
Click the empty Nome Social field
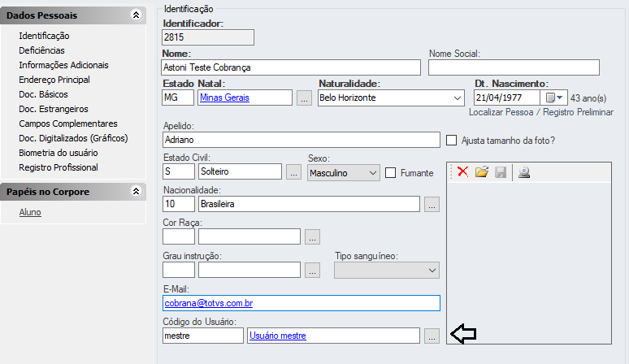click(514, 67)
